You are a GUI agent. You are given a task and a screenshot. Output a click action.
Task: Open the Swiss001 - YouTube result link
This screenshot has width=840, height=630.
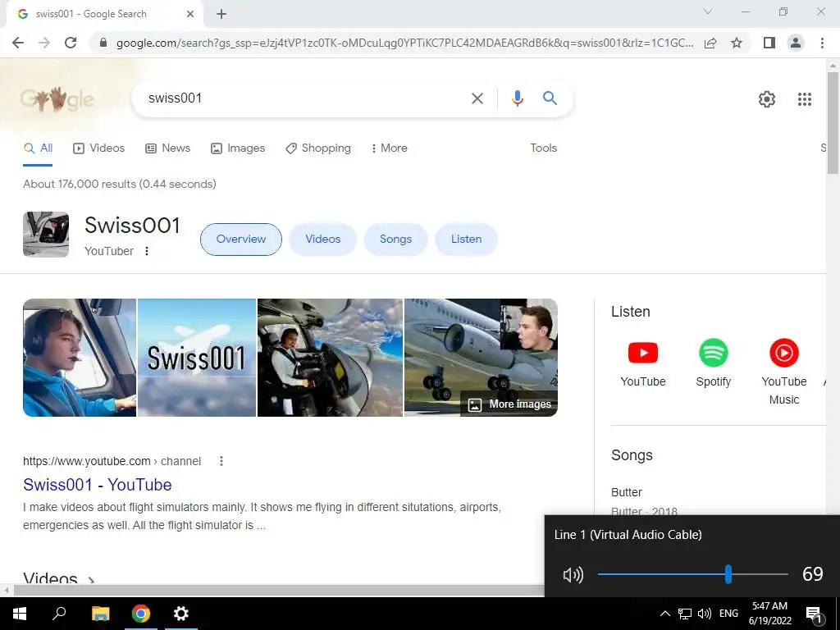click(98, 485)
